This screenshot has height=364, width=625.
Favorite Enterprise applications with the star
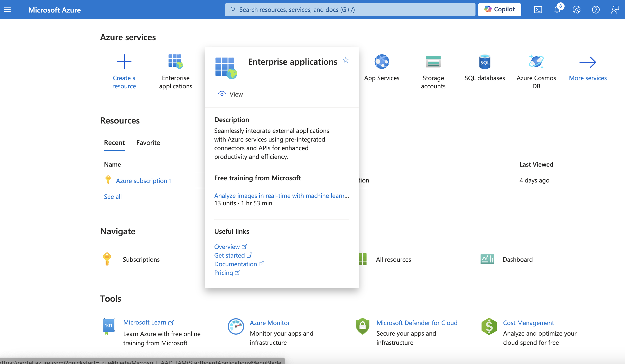[x=345, y=60]
